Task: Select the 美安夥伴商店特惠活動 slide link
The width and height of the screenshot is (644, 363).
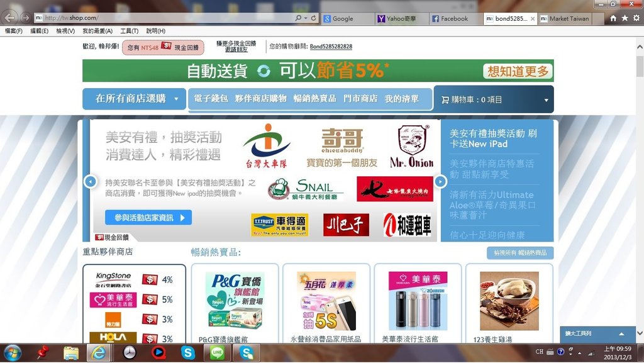Action: [x=492, y=169]
